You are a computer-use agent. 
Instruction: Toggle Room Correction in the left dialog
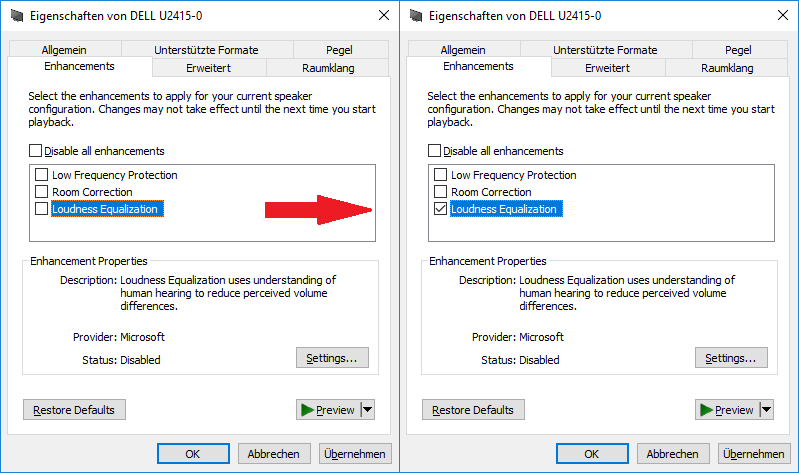pyautogui.click(x=42, y=192)
